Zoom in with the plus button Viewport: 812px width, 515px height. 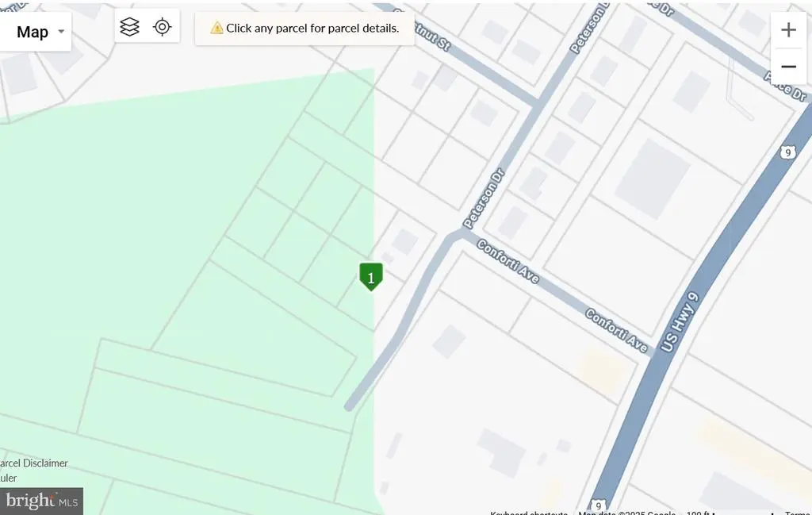point(788,29)
